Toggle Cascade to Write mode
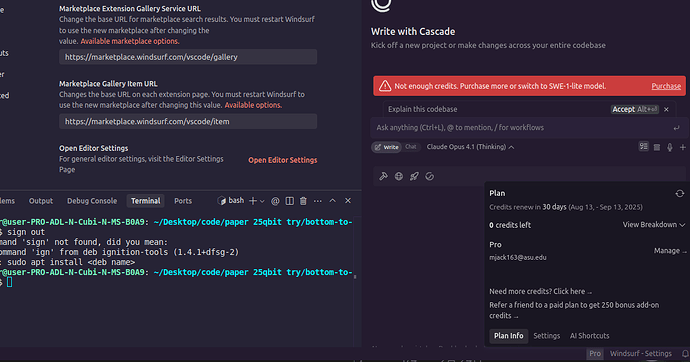 [x=386, y=147]
